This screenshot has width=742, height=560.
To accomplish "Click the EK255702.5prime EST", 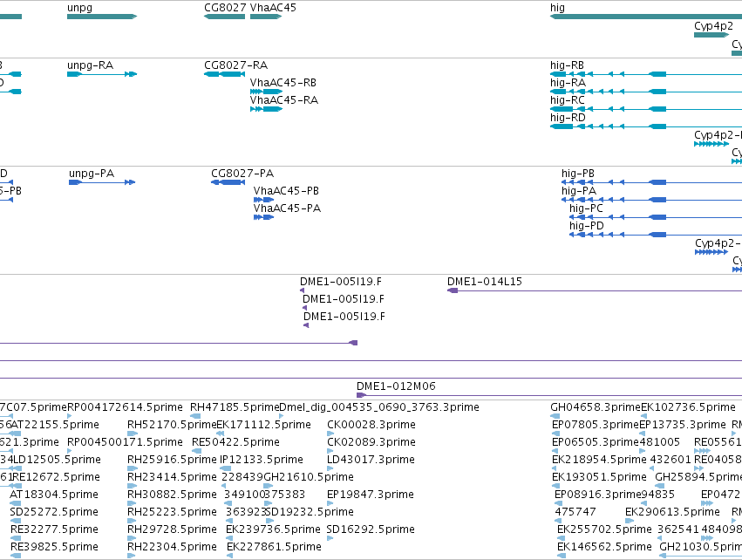I will 561,538.
